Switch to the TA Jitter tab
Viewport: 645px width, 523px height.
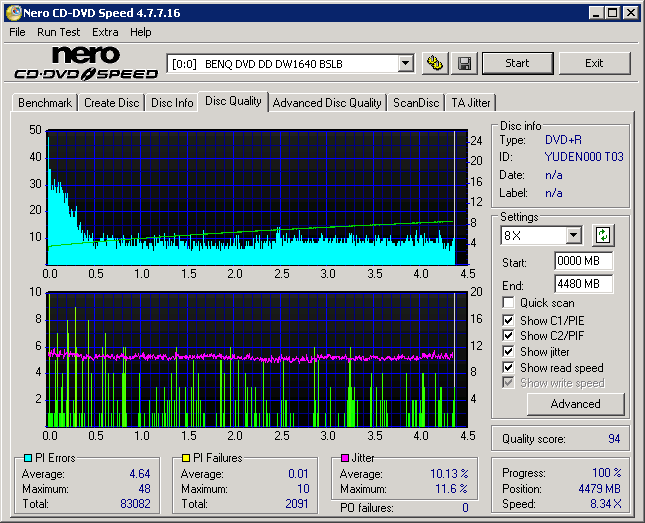pos(470,103)
